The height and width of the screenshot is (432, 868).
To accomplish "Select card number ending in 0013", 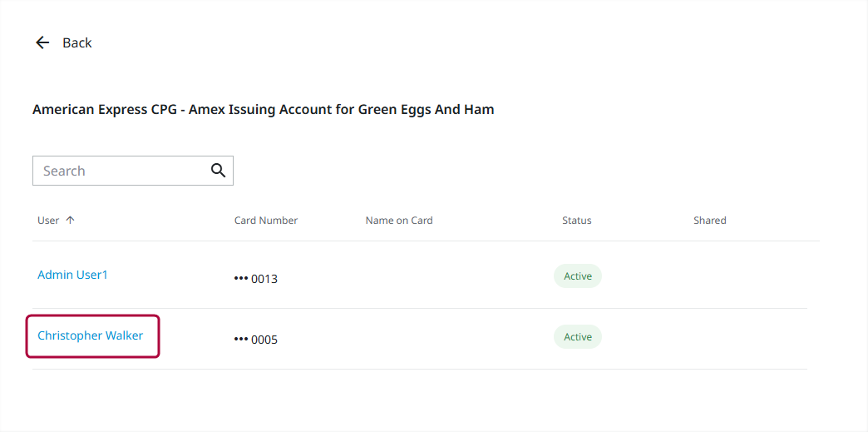I will pyautogui.click(x=256, y=279).
